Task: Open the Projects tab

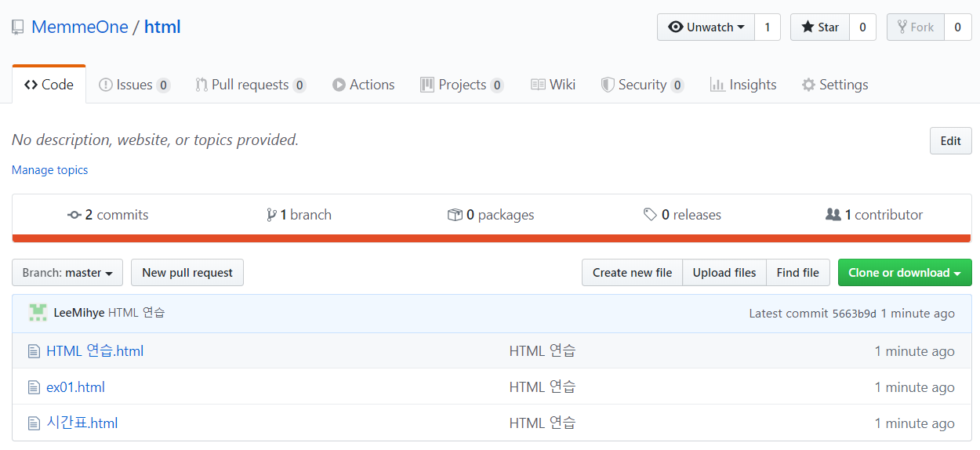Action: 462,85
